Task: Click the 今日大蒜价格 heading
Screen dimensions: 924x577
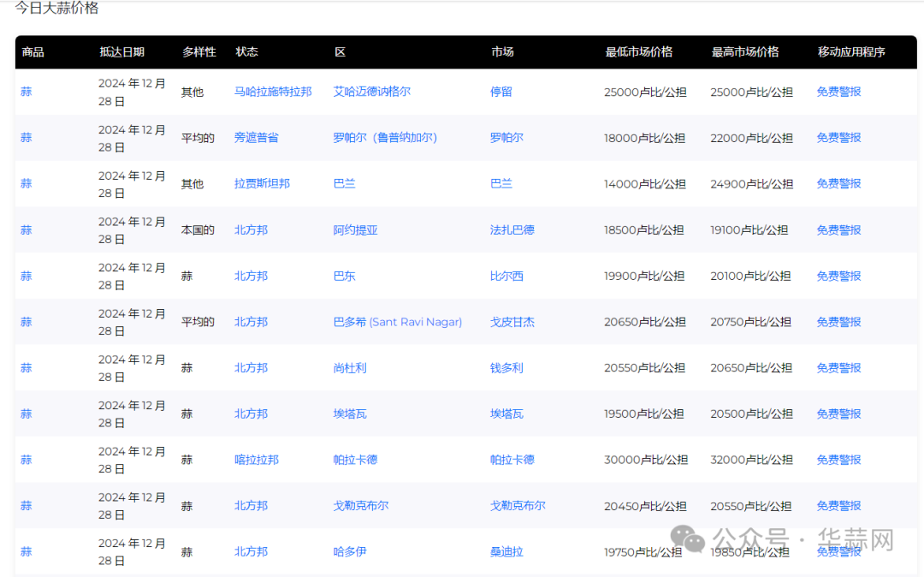Action: tap(56, 9)
